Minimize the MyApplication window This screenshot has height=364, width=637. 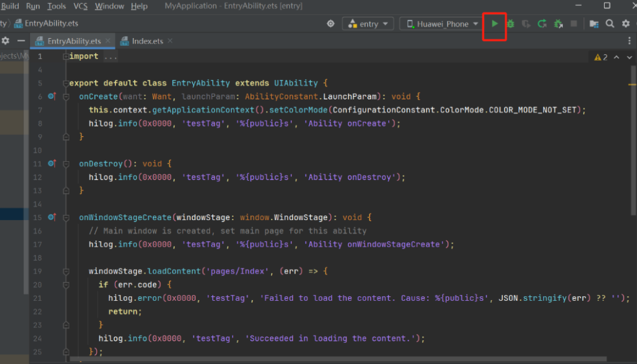(578, 6)
